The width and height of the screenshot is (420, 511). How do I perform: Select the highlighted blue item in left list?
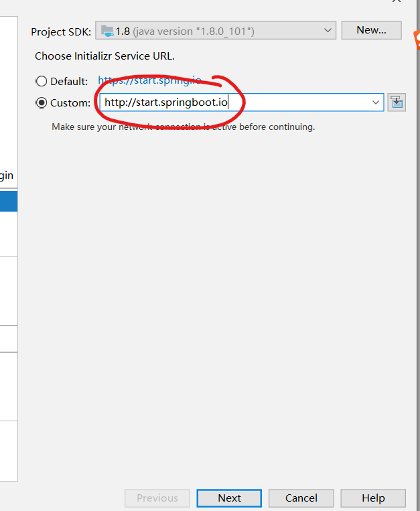coord(9,201)
